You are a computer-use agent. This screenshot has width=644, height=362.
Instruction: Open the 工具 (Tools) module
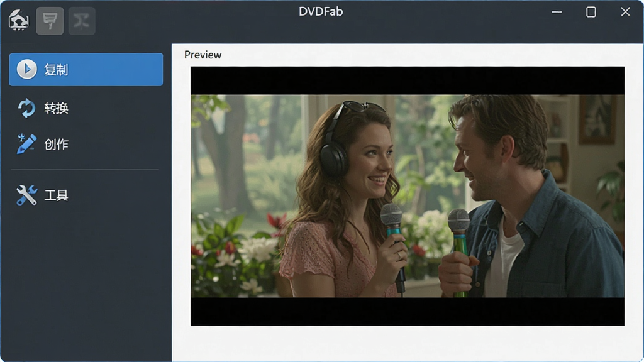point(86,195)
